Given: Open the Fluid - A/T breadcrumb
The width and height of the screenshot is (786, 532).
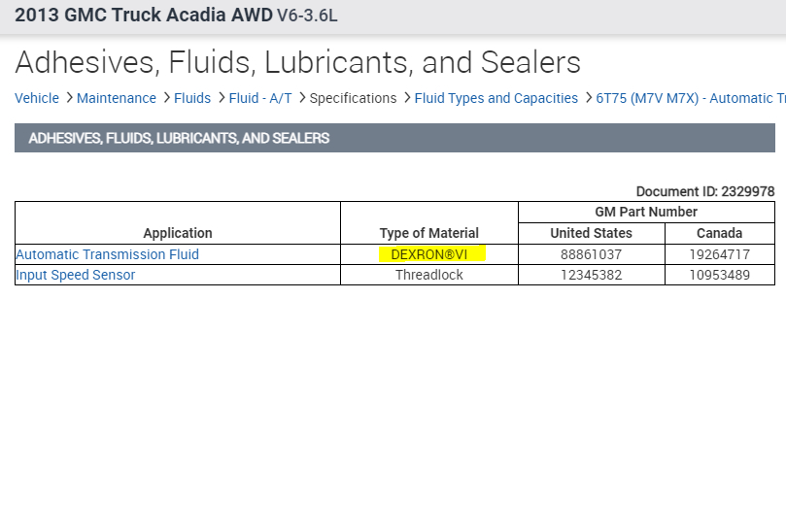Looking at the screenshot, I should [260, 98].
